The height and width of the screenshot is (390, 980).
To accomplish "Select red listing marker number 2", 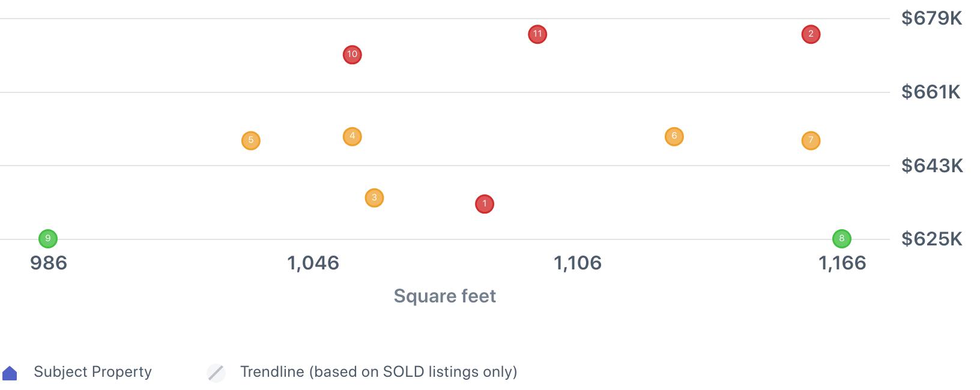I will [811, 34].
